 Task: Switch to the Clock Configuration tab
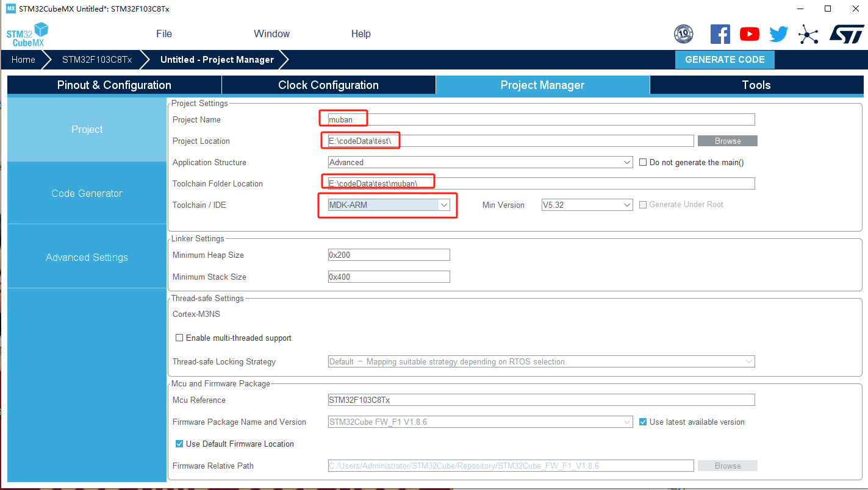coord(329,85)
